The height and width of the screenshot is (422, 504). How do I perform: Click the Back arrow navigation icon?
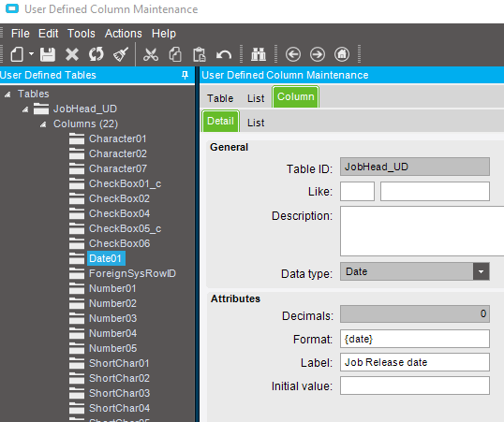[293, 54]
